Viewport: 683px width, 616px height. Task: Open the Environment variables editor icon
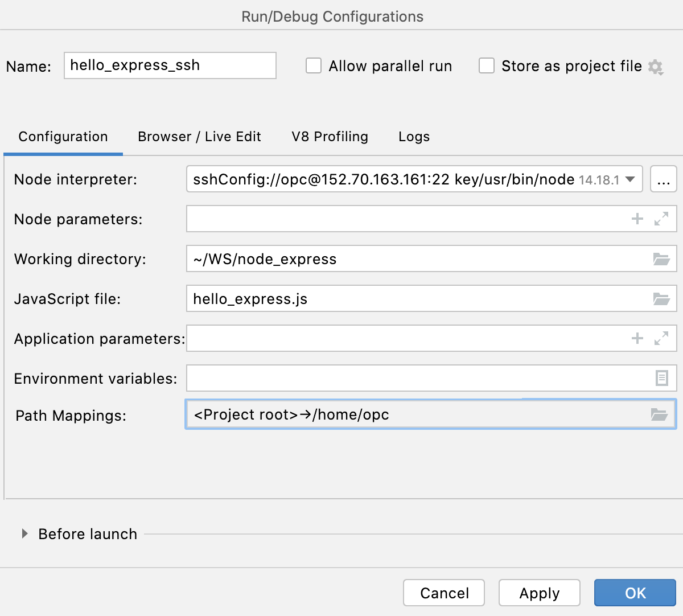(x=661, y=377)
